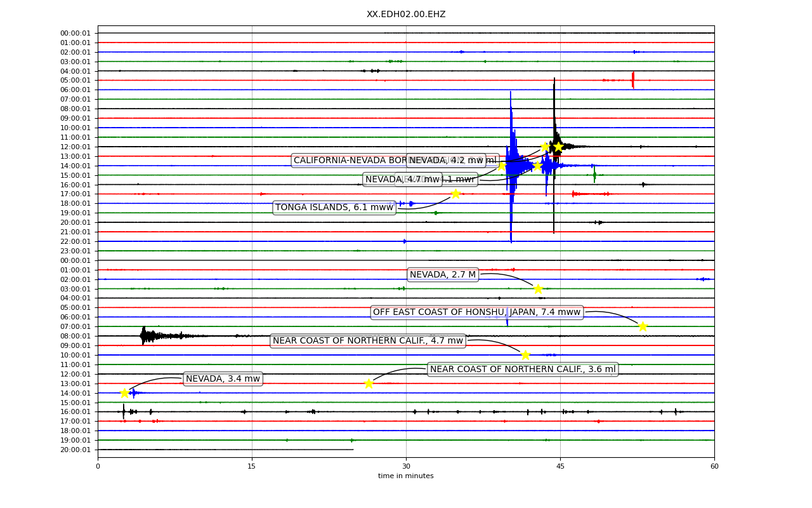Click the Honshu Japan 7.4 event star
Viewport: 812px width, 508px height.
(643, 326)
